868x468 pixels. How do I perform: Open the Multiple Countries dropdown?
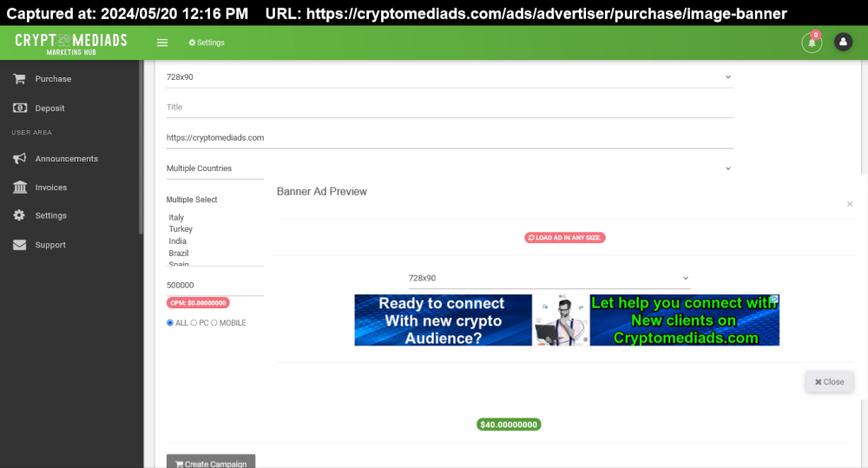click(x=450, y=168)
